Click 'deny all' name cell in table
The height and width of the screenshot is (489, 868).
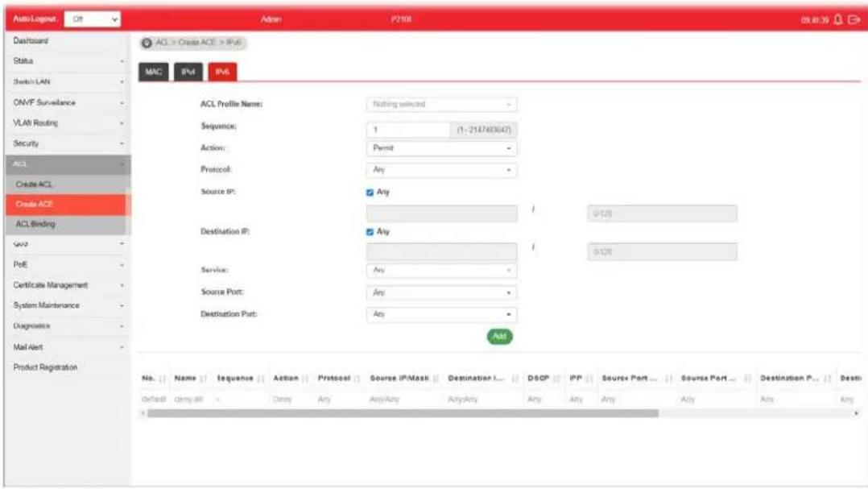188,400
